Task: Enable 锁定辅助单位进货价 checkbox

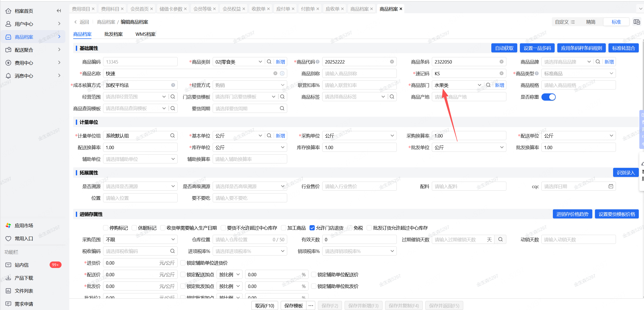Action: [183, 263]
